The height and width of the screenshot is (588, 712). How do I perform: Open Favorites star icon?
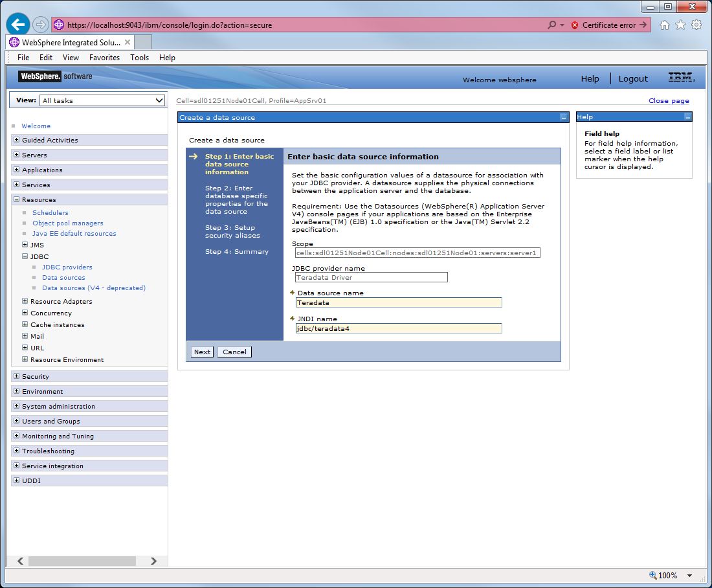coord(680,25)
